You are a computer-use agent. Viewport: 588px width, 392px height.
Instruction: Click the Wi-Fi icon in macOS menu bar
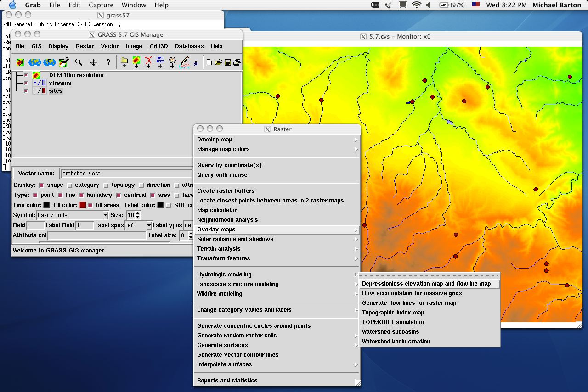417,5
